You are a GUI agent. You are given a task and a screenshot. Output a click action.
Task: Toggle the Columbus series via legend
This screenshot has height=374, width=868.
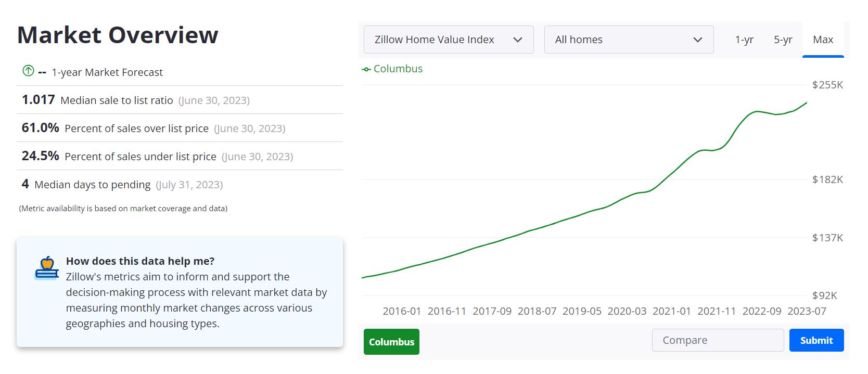398,69
